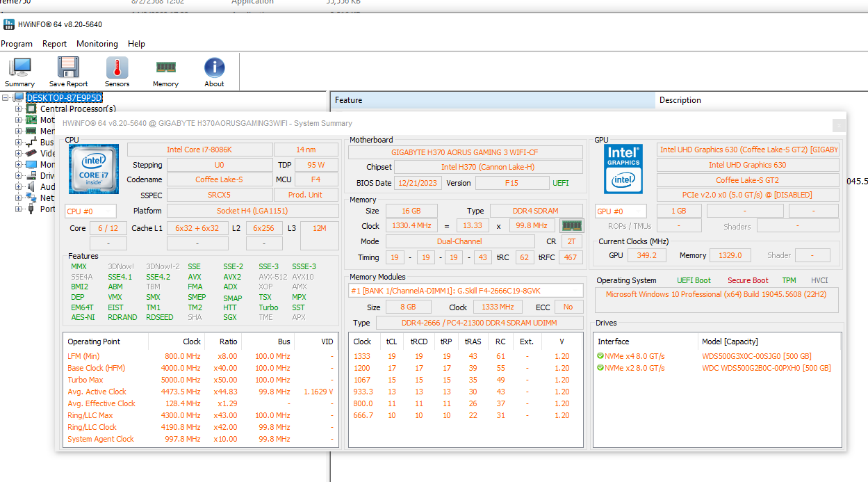Screen dimensions: 868x482
Task: Click the Intel H370 (Cannon Lake-H) chipset field
Action: pos(488,167)
